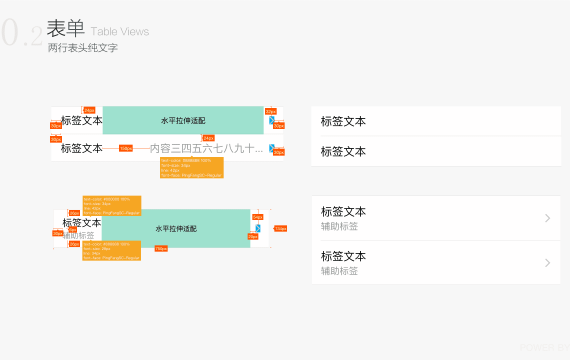Click the 两行表头纯文字 subtitle

coord(83,48)
